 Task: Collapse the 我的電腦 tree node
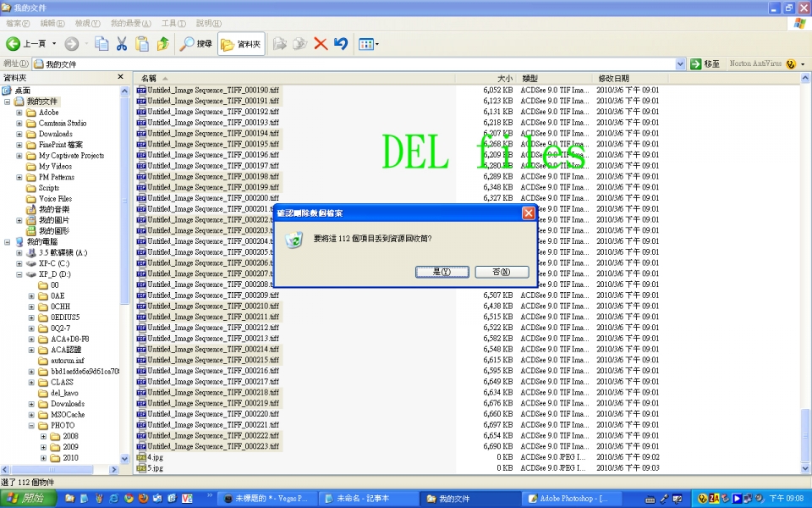[x=8, y=242]
